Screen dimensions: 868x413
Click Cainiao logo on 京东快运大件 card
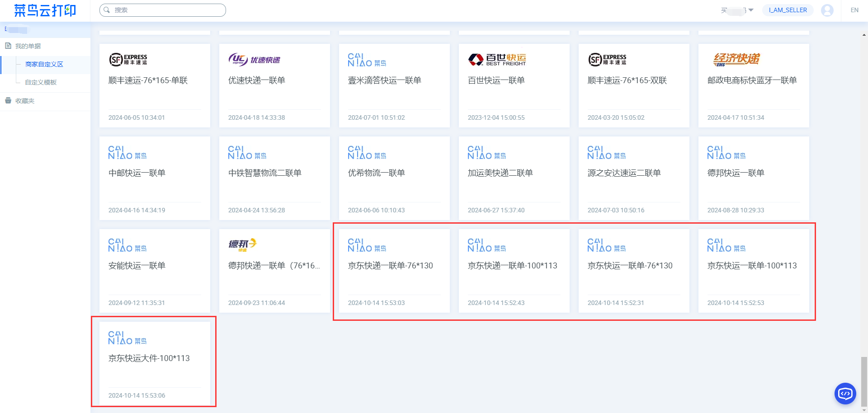[x=127, y=338]
